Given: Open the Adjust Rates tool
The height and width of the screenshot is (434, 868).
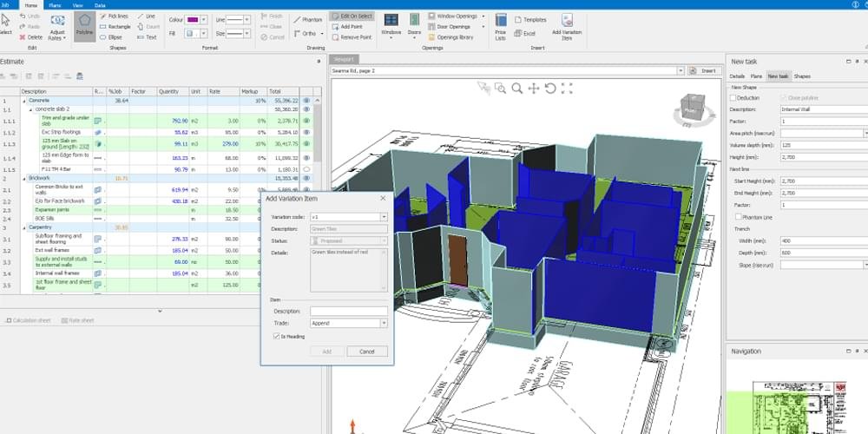Looking at the screenshot, I should (57, 28).
